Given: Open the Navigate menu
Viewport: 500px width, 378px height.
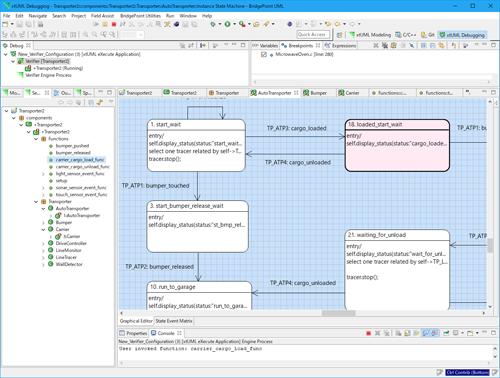Looking at the screenshot, I should pyautogui.click(x=38, y=16).
